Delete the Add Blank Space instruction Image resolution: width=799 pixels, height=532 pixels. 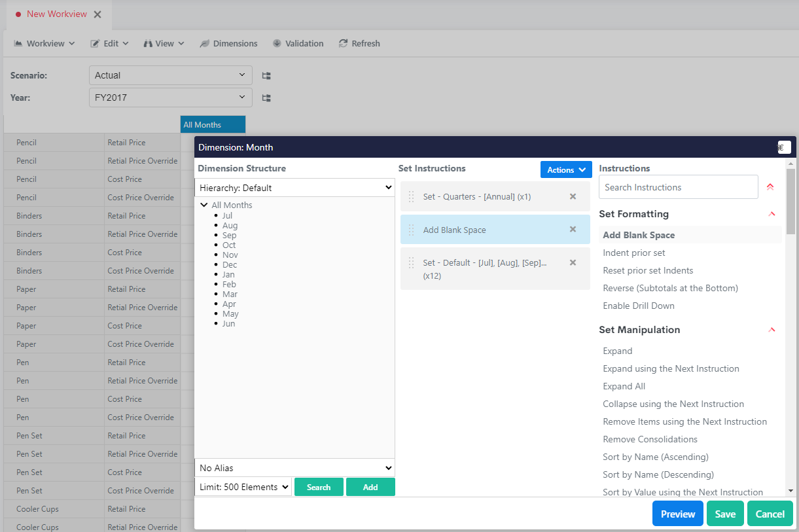573,230
